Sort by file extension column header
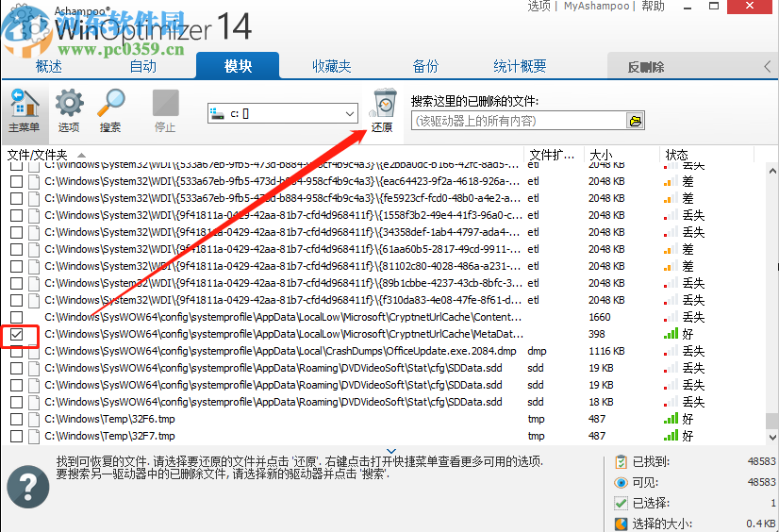The width and height of the screenshot is (779, 532). tap(552, 155)
